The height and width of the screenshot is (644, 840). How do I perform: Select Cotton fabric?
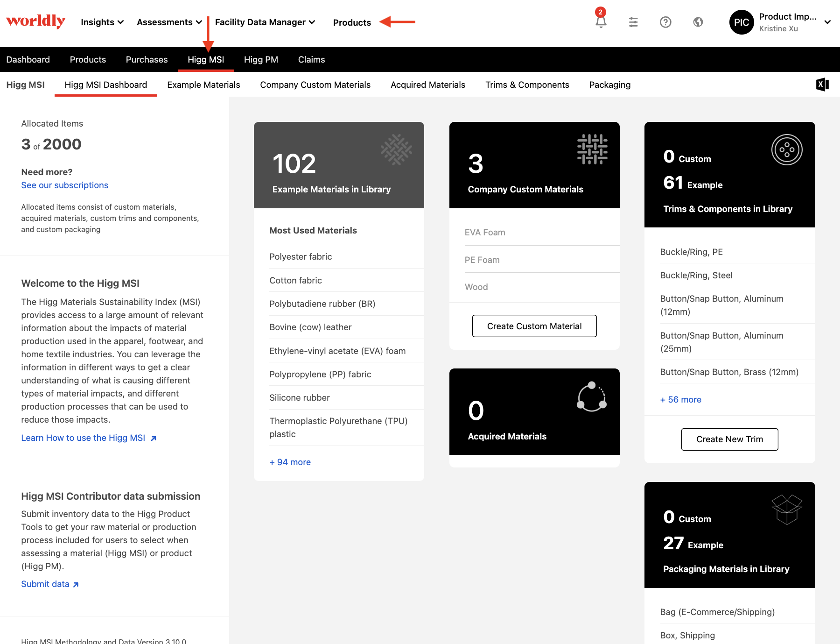tap(347, 280)
